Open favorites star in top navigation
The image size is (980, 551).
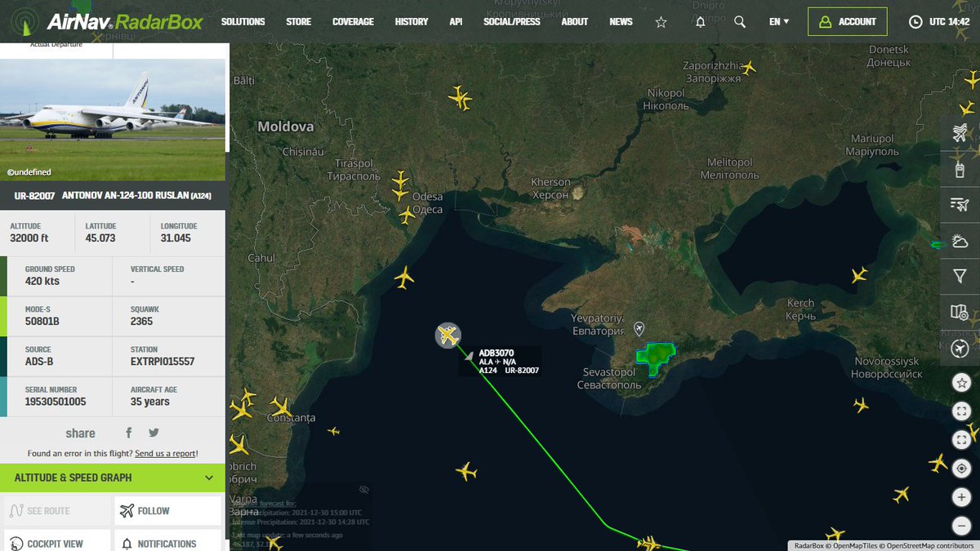pyautogui.click(x=661, y=22)
